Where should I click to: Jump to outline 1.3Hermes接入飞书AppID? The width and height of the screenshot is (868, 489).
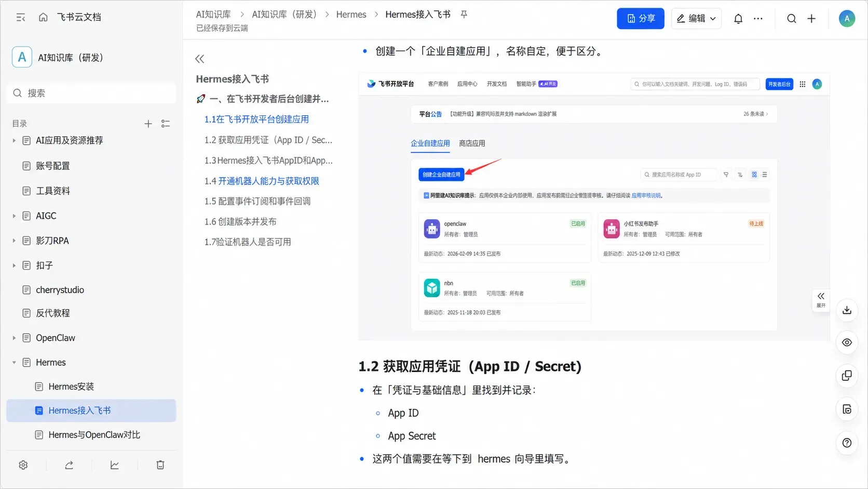(268, 160)
